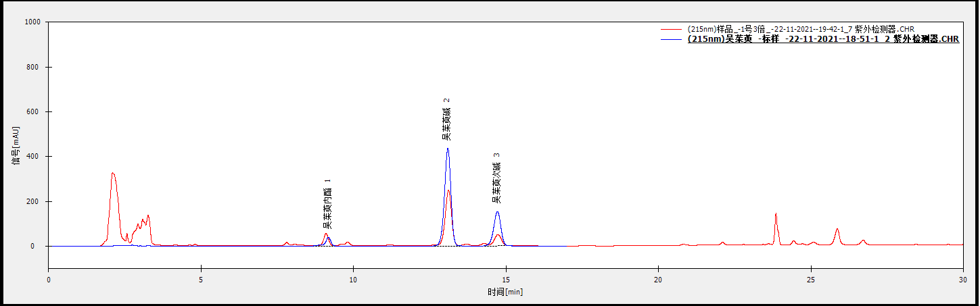980x306 pixels.
Task: Click the red line swatch in legend
Action: pos(672,30)
